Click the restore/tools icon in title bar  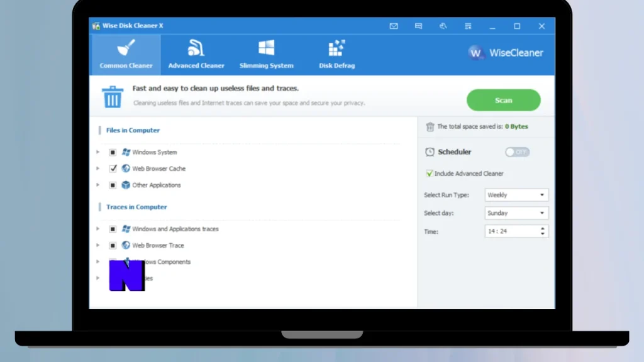click(x=443, y=26)
